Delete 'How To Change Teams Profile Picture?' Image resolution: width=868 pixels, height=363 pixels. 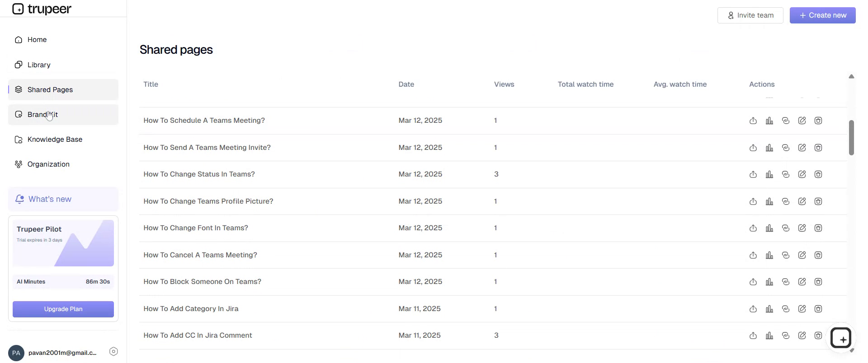click(818, 201)
